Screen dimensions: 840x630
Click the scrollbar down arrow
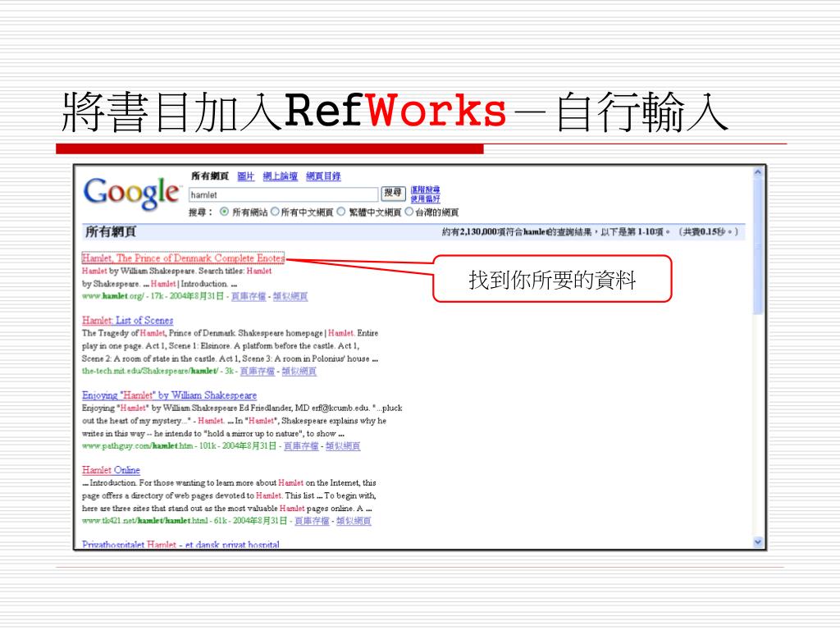[x=757, y=542]
